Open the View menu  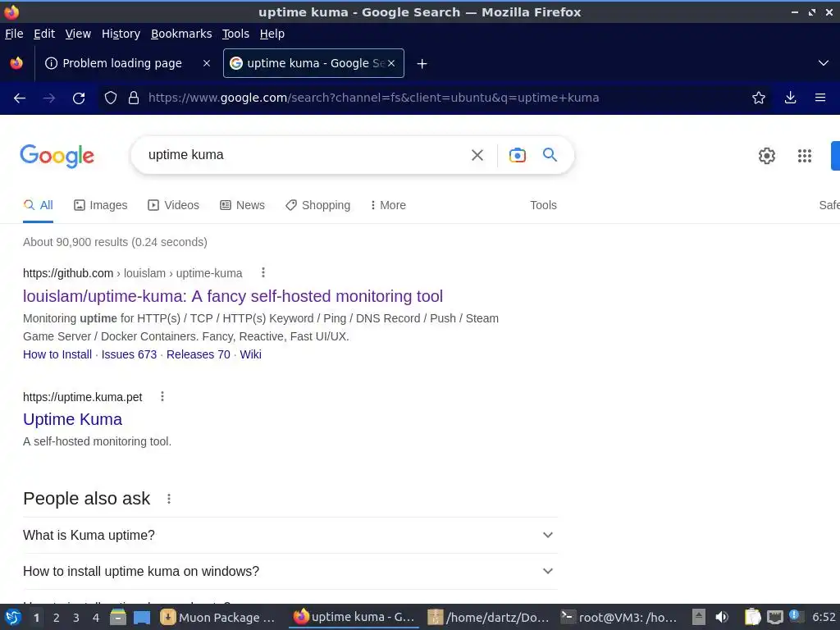click(x=78, y=34)
